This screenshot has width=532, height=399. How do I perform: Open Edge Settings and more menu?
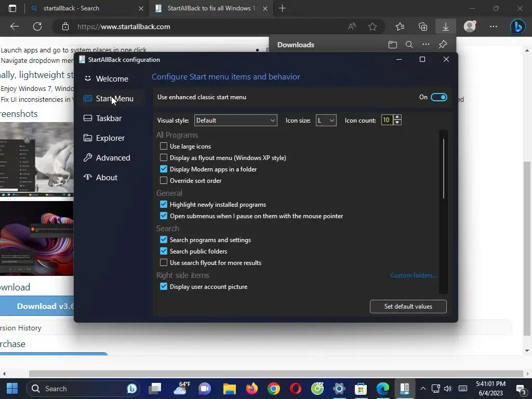click(x=494, y=26)
